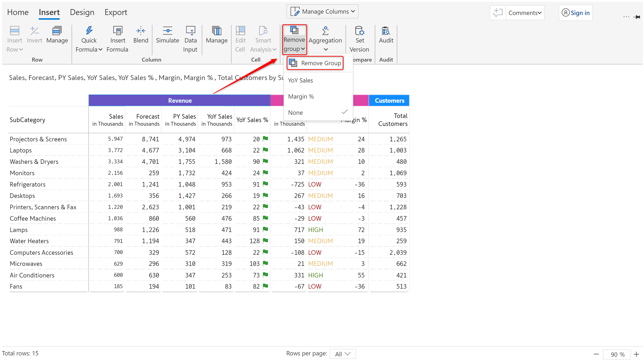Choose Margin % in group list

pos(301,97)
